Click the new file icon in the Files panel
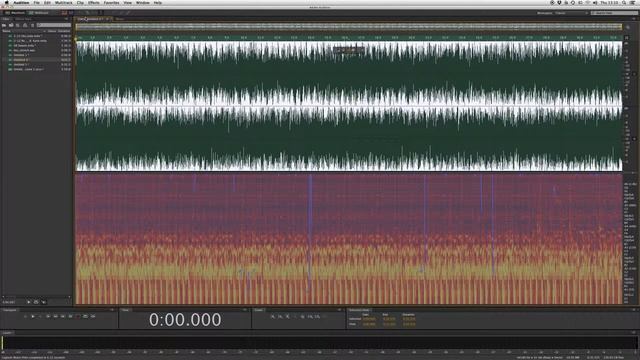Screen dimensions: 640x360 (18, 25)
